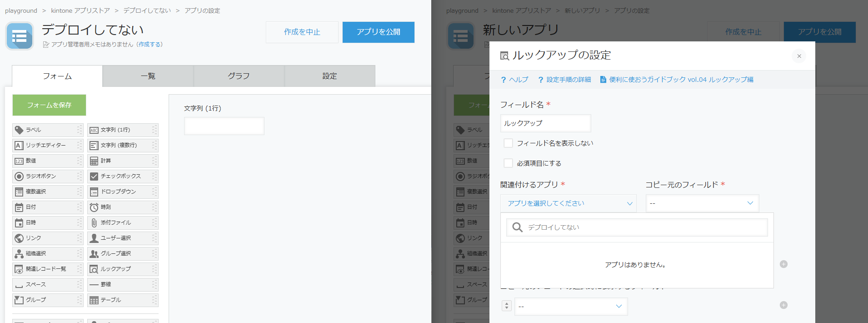Click アプリはありません。 message text
The height and width of the screenshot is (323, 868).
(x=635, y=265)
